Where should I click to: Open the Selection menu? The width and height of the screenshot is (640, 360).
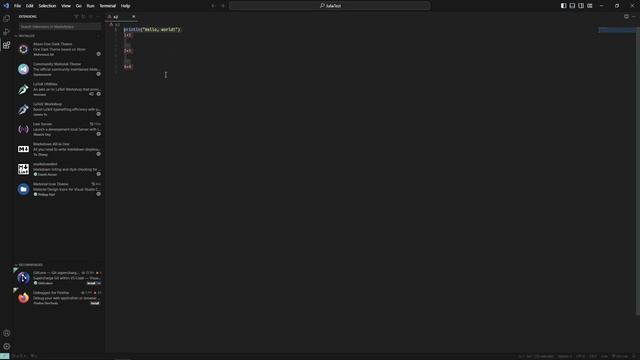point(47,6)
